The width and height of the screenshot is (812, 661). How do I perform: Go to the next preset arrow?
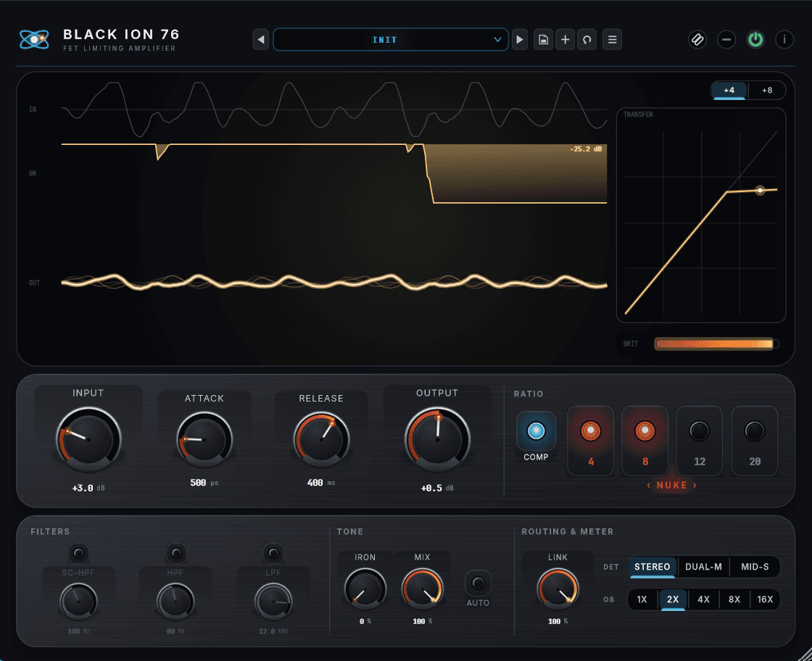pyautogui.click(x=519, y=39)
